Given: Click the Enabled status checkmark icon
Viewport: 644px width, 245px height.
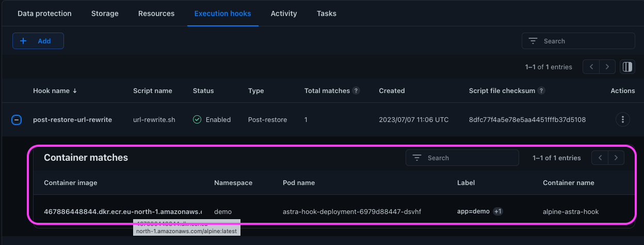Looking at the screenshot, I should (x=197, y=119).
